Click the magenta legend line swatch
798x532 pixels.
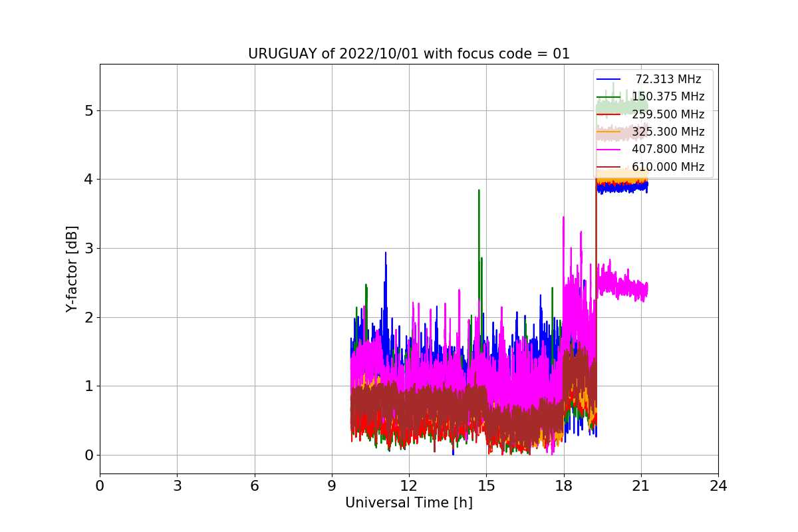pos(608,150)
